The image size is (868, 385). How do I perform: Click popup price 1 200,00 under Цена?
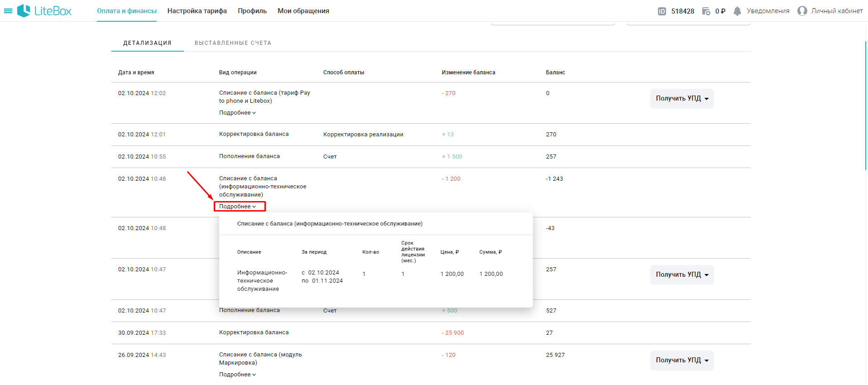(452, 274)
